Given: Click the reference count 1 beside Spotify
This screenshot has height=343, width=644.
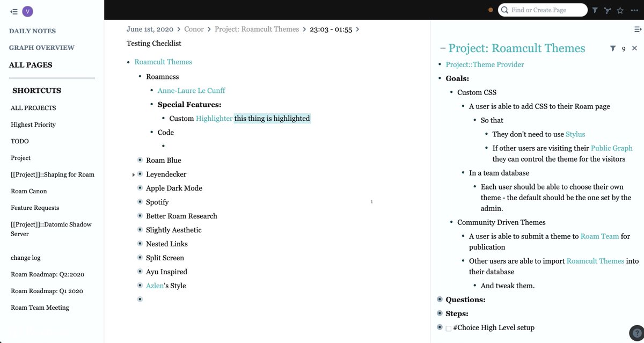Looking at the screenshot, I should [371, 202].
